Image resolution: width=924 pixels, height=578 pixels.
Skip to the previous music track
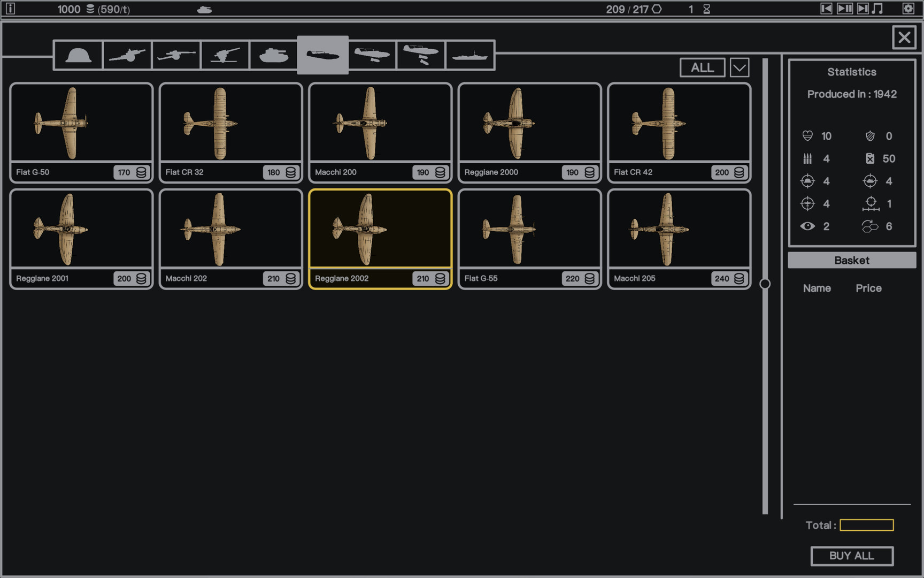[826, 9]
